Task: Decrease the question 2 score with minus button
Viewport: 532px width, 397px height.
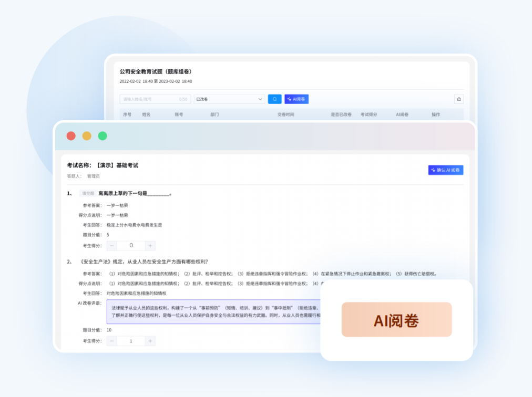Action: pyautogui.click(x=112, y=341)
